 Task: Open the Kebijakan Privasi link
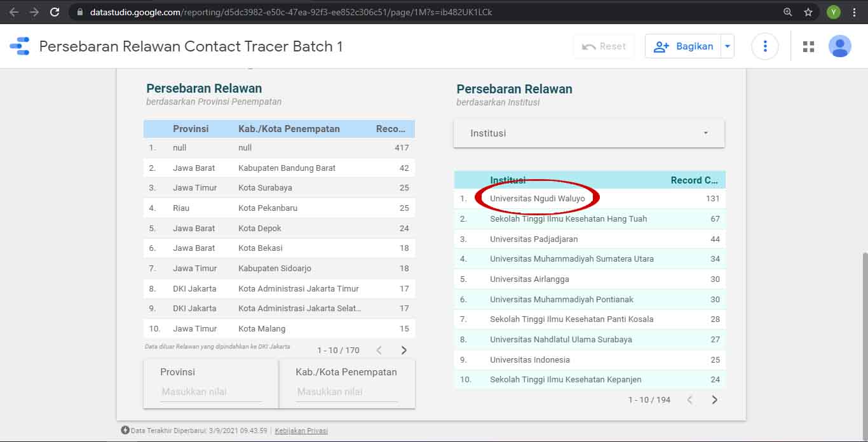click(x=301, y=431)
